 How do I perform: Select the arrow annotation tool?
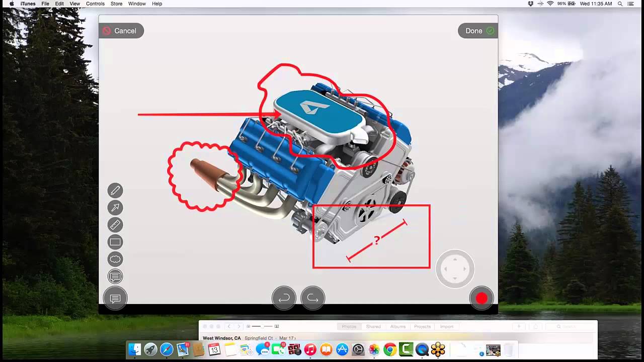pos(115,208)
